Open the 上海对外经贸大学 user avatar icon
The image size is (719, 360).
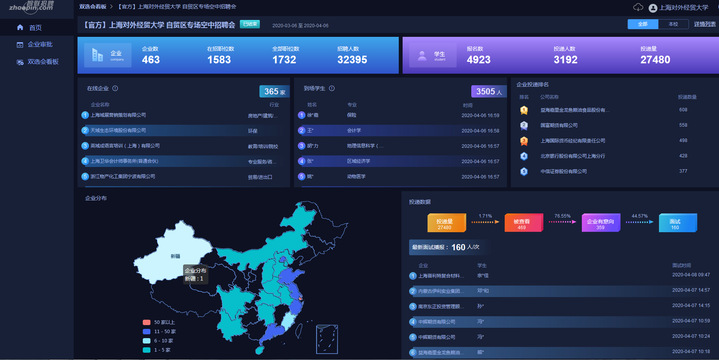tap(653, 8)
